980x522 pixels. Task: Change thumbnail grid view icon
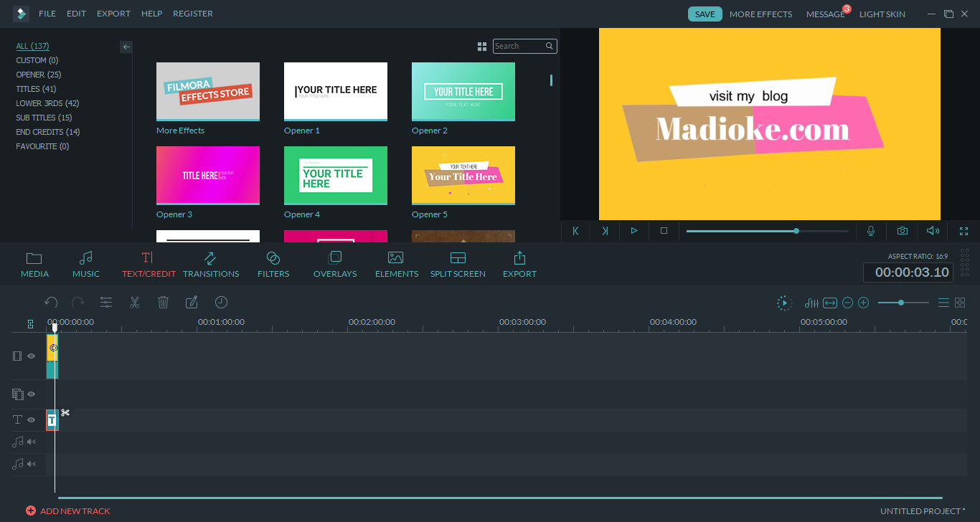point(482,46)
